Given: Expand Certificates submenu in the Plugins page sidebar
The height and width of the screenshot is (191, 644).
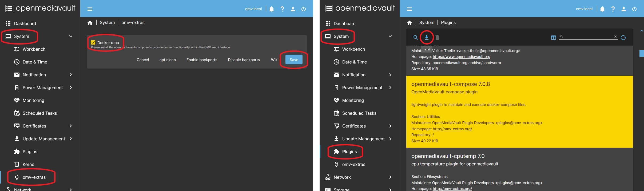Looking at the screenshot, I should pos(390,126).
